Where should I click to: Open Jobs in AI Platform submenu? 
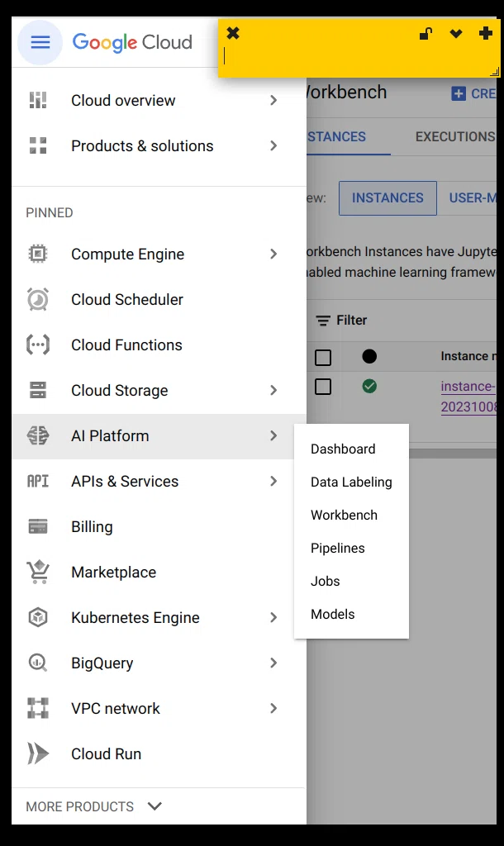(x=351, y=581)
